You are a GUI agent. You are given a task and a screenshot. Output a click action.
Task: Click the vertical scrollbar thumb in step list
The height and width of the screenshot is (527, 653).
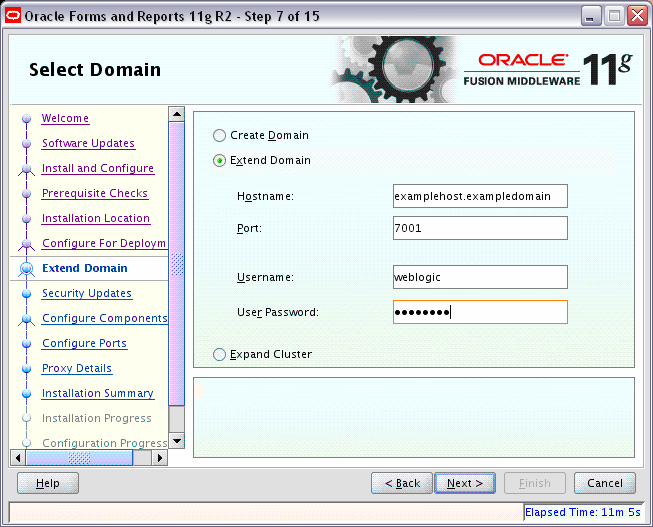177,263
